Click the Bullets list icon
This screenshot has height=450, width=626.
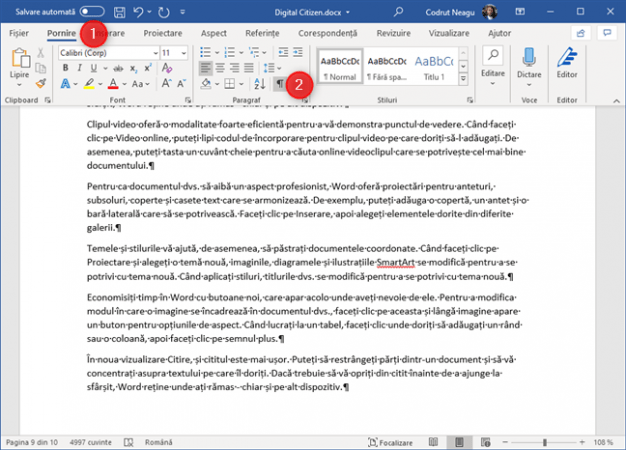point(205,52)
